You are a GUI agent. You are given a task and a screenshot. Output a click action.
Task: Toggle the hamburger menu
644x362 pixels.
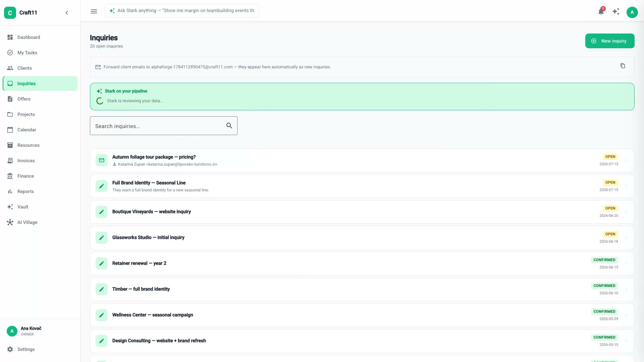click(94, 11)
